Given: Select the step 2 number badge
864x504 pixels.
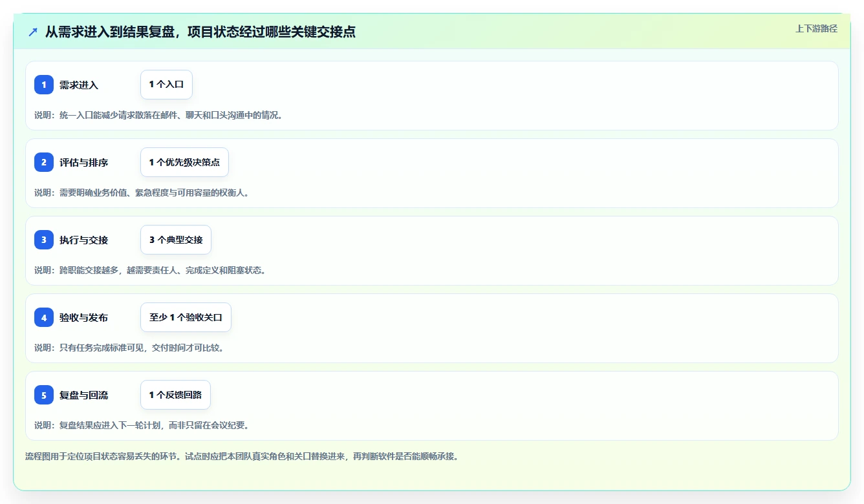Looking at the screenshot, I should coord(44,162).
